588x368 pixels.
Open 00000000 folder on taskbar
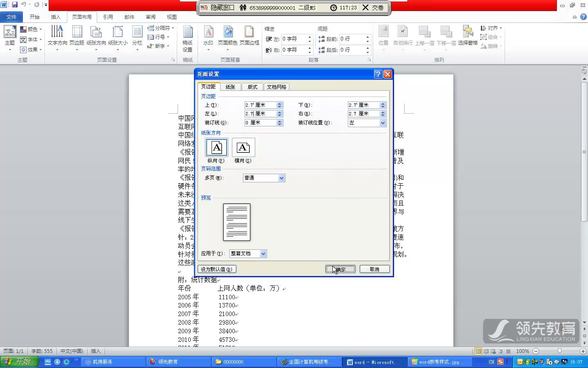coord(244,362)
